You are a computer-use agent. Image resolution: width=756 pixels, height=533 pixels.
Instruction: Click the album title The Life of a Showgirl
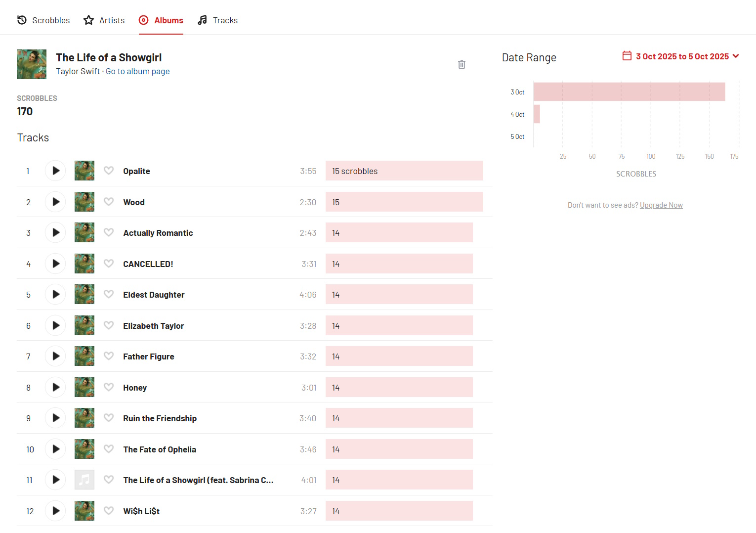(x=109, y=57)
